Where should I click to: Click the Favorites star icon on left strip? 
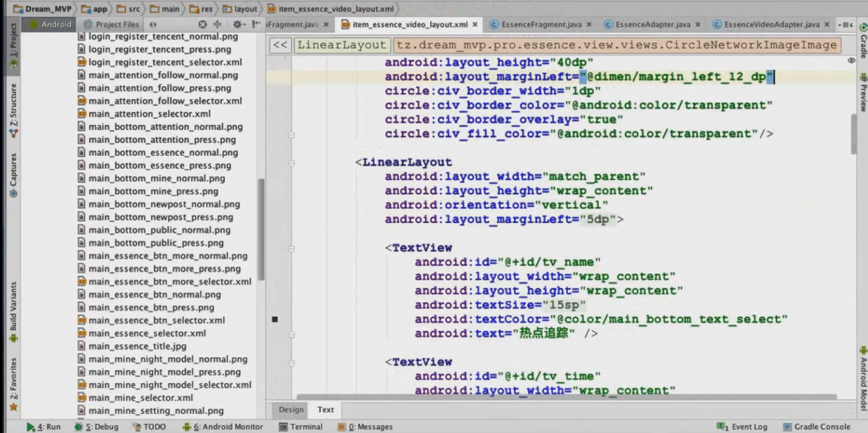click(x=13, y=407)
